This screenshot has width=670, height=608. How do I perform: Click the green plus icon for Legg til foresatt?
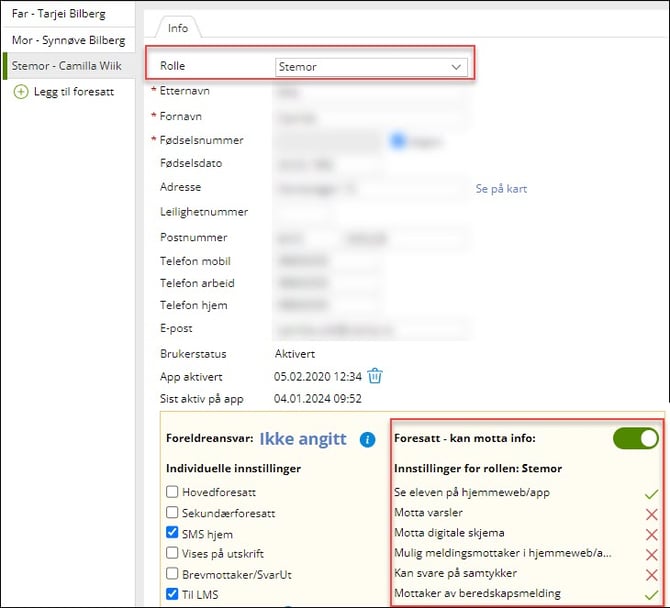tap(20, 92)
